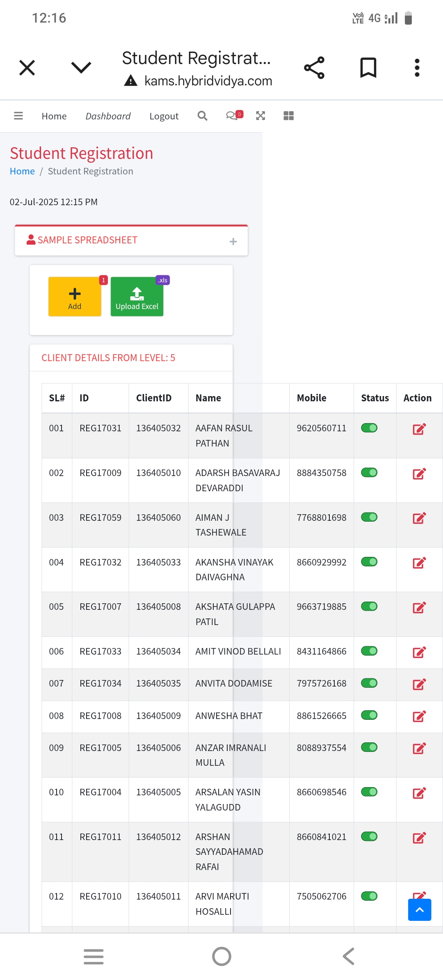The image size is (443, 980).
Task: Click the yellow Add button
Action: (x=75, y=297)
